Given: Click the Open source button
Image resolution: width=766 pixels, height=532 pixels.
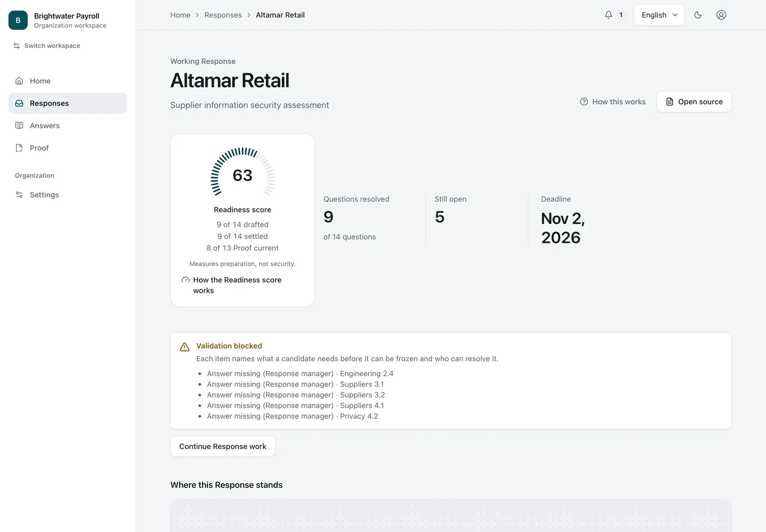Looking at the screenshot, I should tap(694, 102).
